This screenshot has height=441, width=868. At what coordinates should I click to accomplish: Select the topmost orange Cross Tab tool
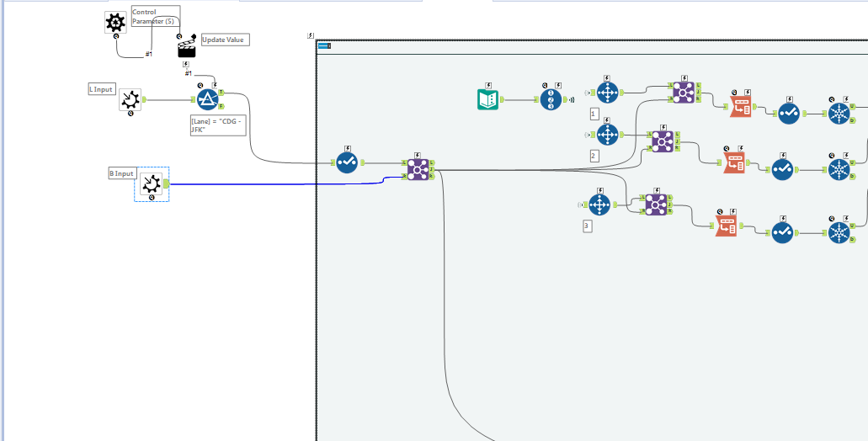(x=741, y=106)
